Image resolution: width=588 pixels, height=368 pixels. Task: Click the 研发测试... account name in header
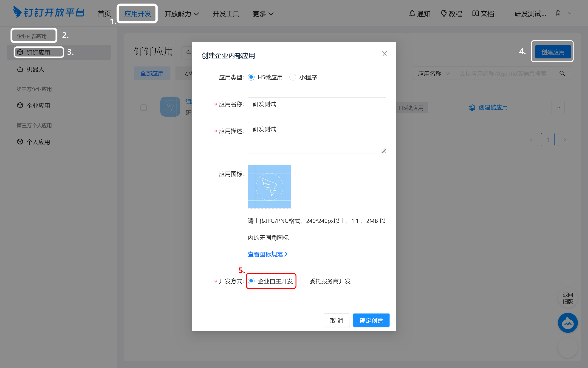(x=530, y=14)
